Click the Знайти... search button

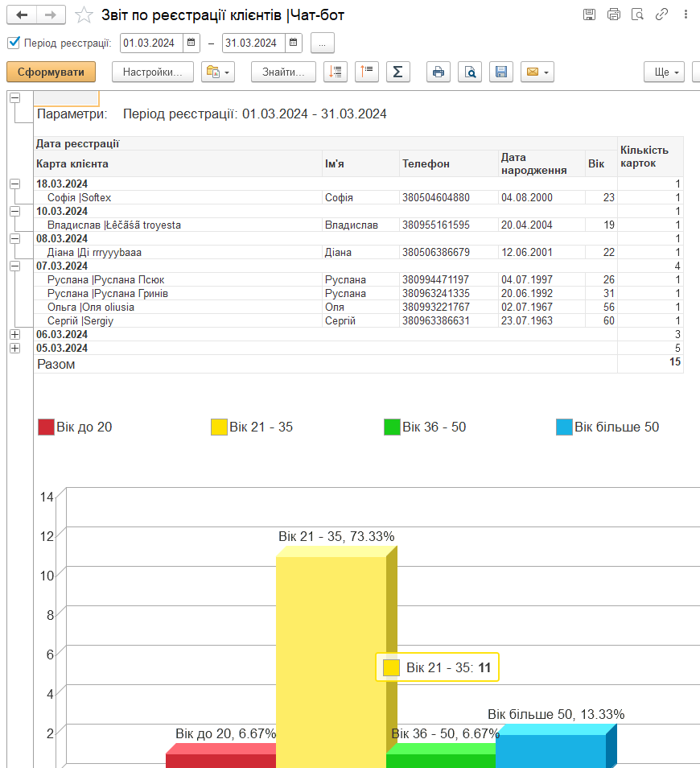click(283, 72)
